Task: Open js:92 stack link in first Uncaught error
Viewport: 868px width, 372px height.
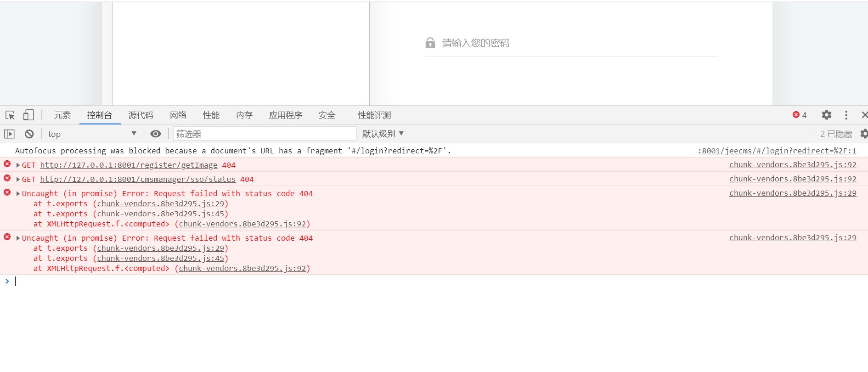Action: click(242, 224)
